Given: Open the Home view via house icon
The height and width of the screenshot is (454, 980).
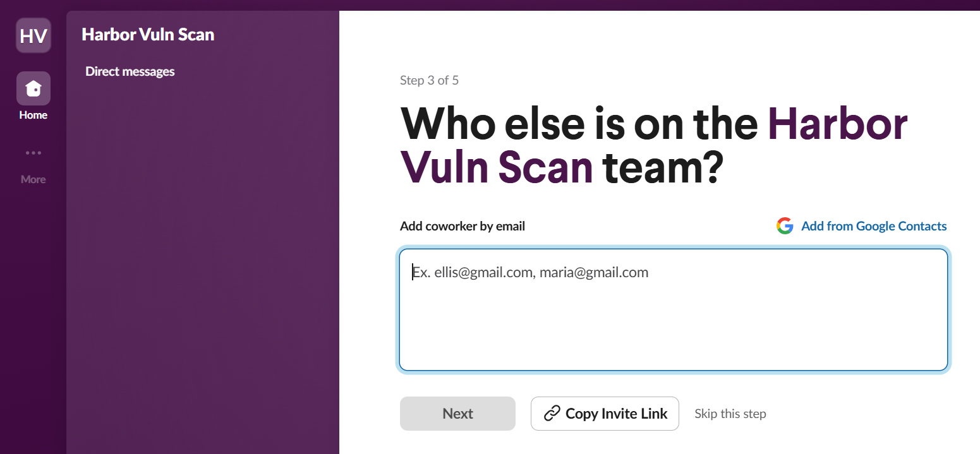Looking at the screenshot, I should (33, 88).
